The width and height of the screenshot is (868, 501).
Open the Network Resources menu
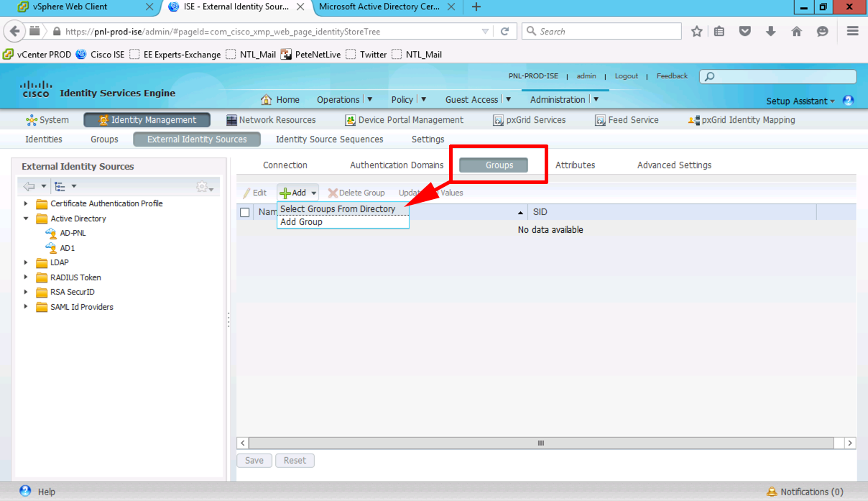click(271, 120)
